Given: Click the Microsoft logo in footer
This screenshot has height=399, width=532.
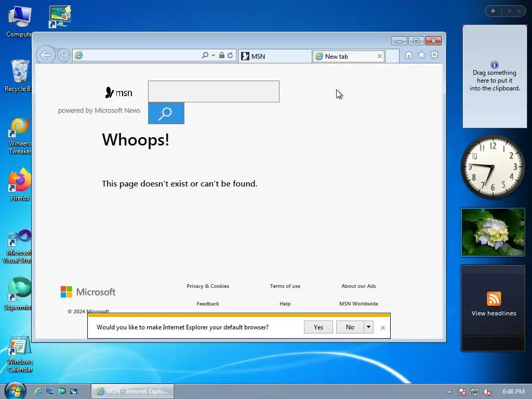Looking at the screenshot, I should [x=88, y=292].
